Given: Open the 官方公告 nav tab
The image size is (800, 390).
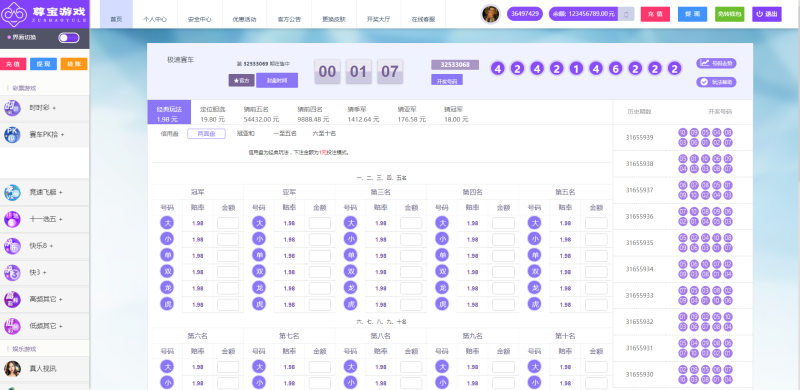Looking at the screenshot, I should pyautogui.click(x=289, y=14).
